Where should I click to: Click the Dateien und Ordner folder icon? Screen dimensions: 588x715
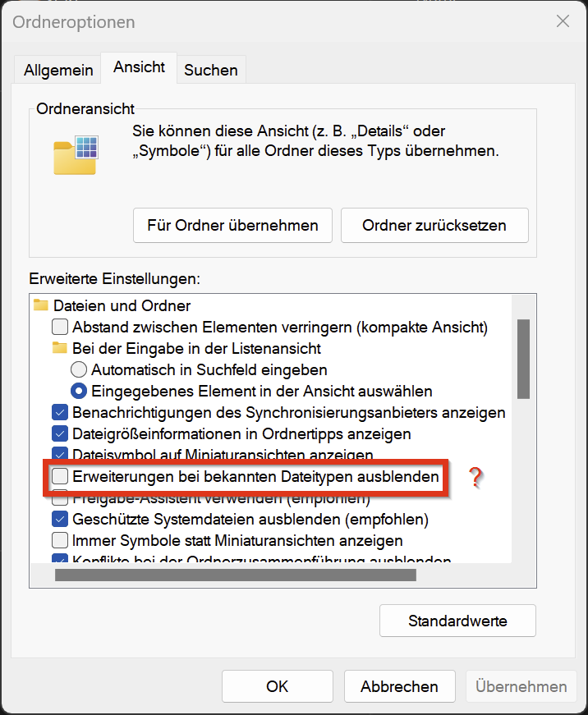coord(41,305)
